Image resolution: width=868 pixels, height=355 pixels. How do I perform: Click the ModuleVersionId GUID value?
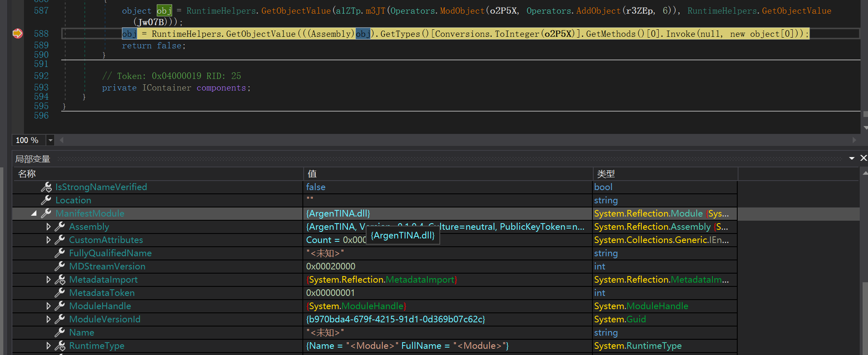point(396,319)
